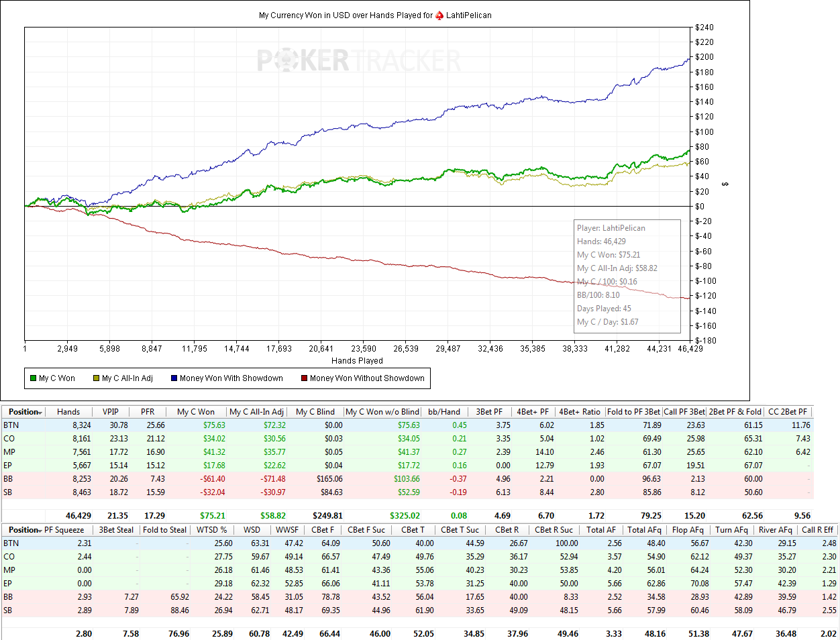The image size is (840, 640).
Task: Click the River AFq column header
Action: [x=776, y=530]
